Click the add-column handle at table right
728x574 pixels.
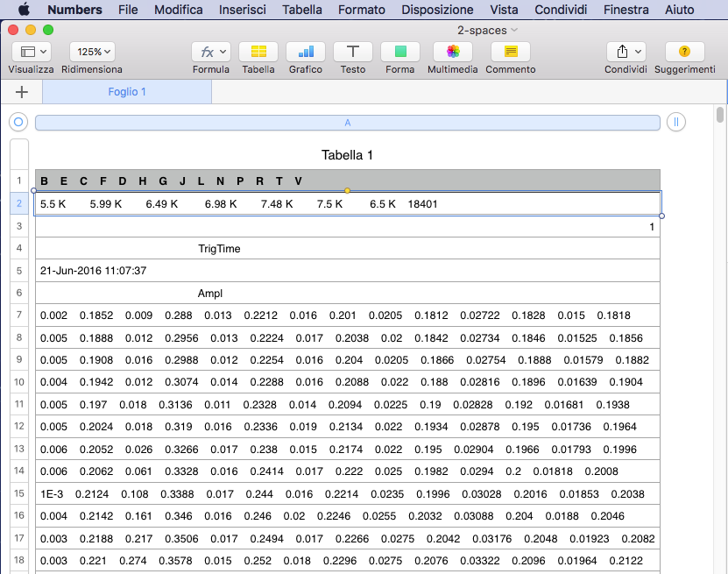(675, 123)
